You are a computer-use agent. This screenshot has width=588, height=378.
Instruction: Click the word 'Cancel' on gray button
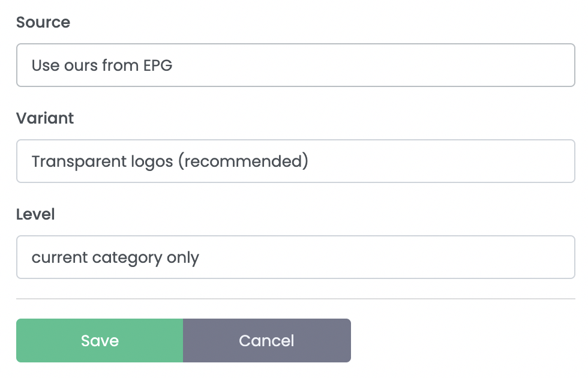(x=266, y=341)
